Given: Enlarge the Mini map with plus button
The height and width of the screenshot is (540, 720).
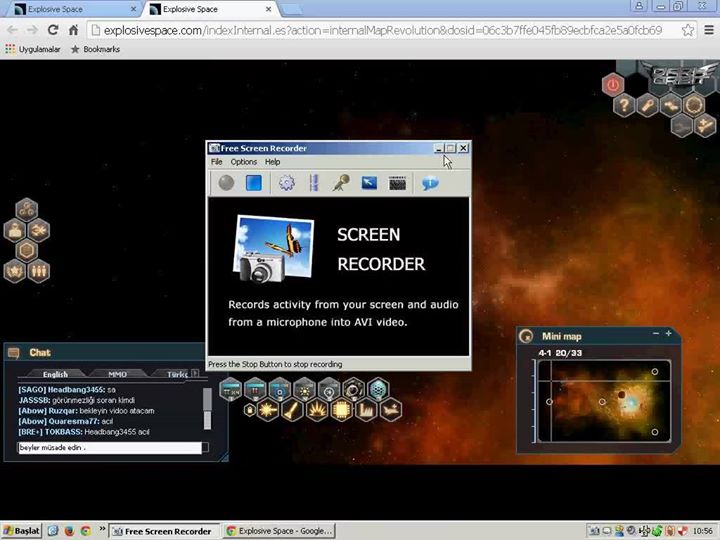Looking at the screenshot, I should coord(669,333).
